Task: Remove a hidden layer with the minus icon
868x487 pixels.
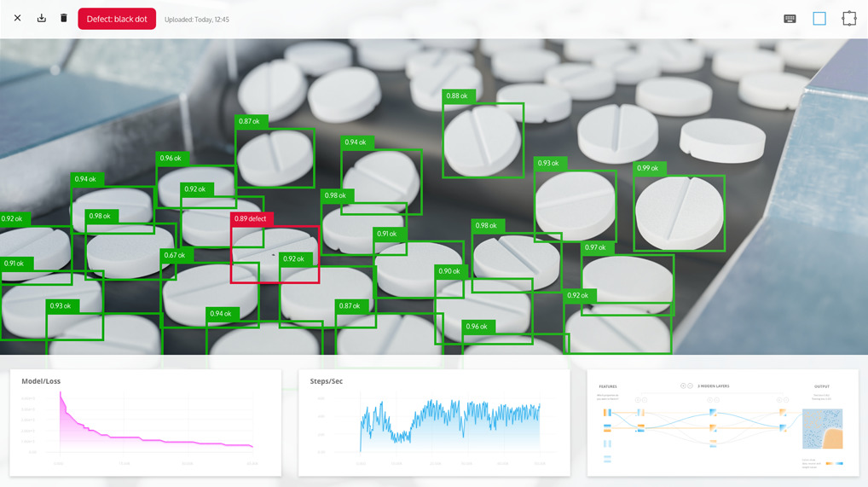Action: coord(691,386)
